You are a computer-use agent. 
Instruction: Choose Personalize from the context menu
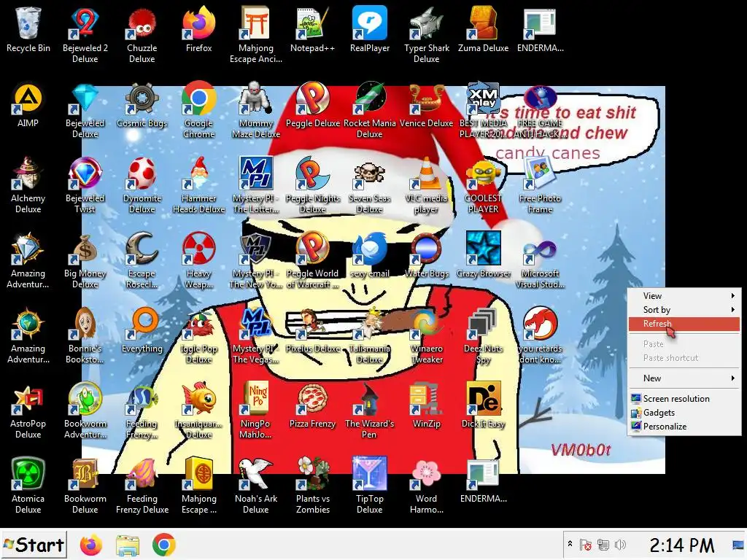(684, 426)
